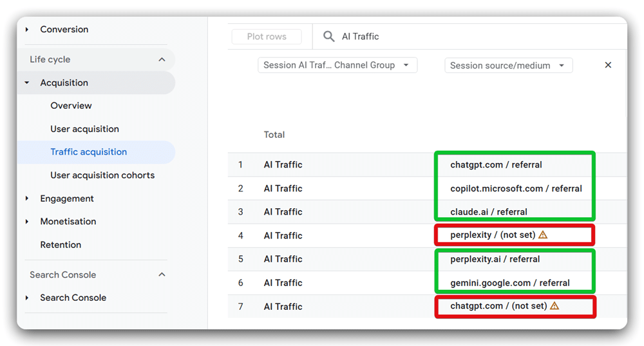644x346 pixels.
Task: Select the Total row label
Action: tap(274, 135)
